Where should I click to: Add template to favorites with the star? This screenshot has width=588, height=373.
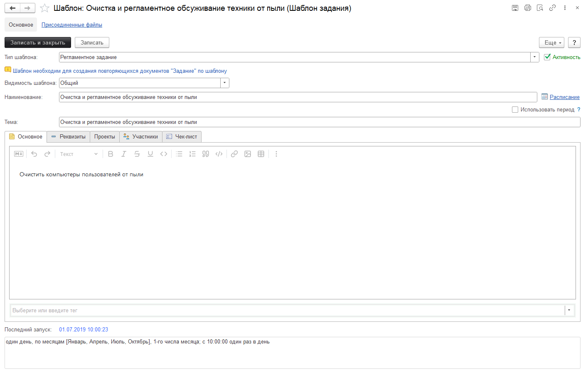point(44,8)
